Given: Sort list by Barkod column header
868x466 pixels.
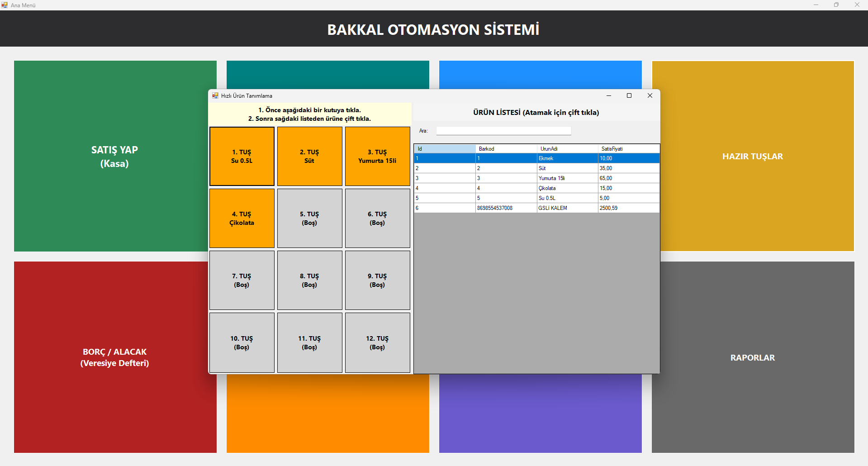Looking at the screenshot, I should pyautogui.click(x=506, y=149).
